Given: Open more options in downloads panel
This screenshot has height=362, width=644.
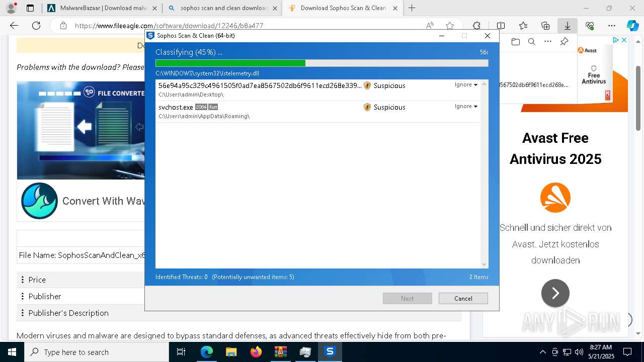Looking at the screenshot, I should tap(548, 42).
